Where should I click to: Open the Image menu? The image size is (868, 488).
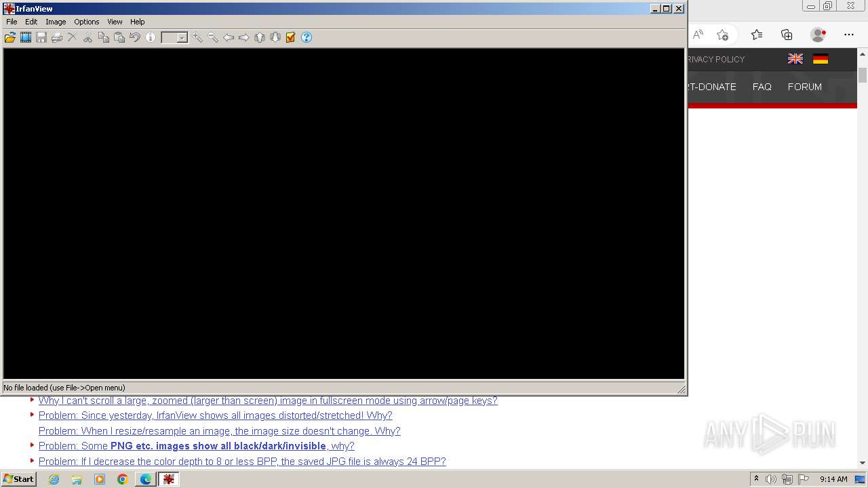click(x=56, y=22)
